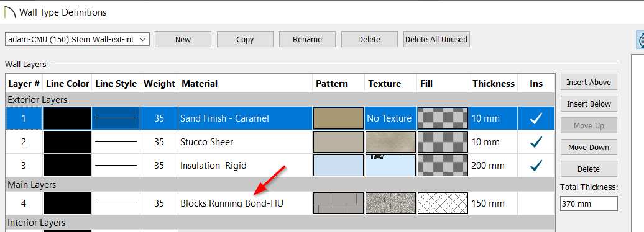Screen dimensions: 644x232
Task: Click the Insert Below button
Action: tap(589, 104)
